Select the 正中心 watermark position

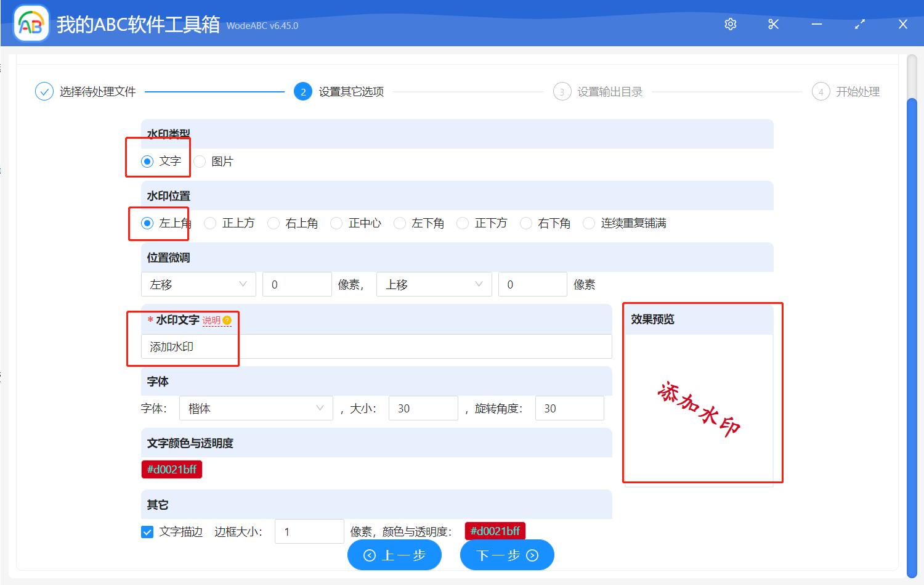coord(336,223)
